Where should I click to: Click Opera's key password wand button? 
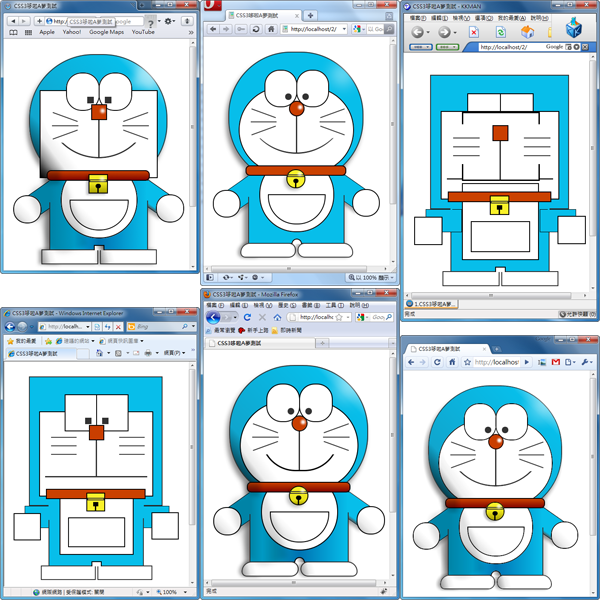click(241, 29)
